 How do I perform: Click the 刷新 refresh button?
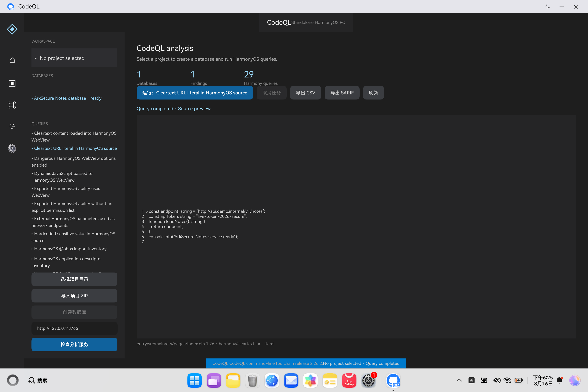[374, 93]
